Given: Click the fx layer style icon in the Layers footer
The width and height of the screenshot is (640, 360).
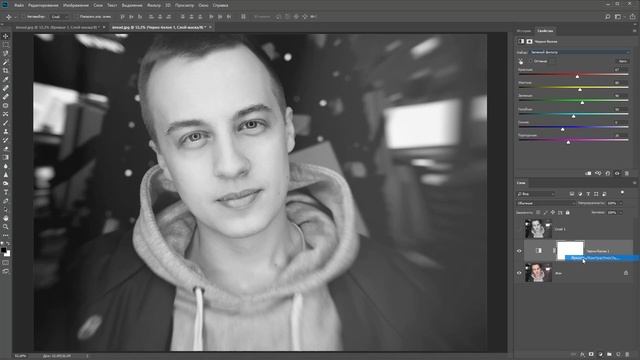Looking at the screenshot, I should 582,354.
